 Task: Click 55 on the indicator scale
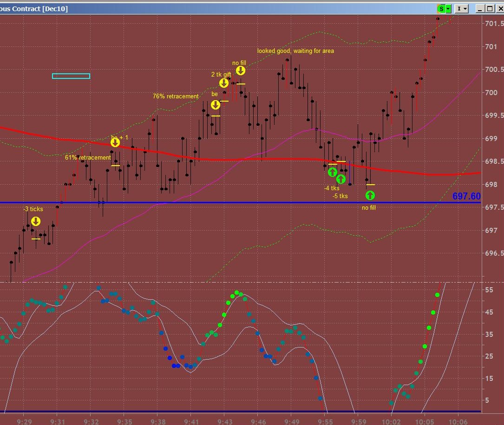click(489, 290)
